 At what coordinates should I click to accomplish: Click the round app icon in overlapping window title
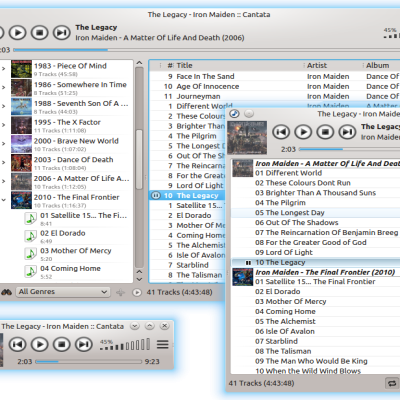click(235, 114)
